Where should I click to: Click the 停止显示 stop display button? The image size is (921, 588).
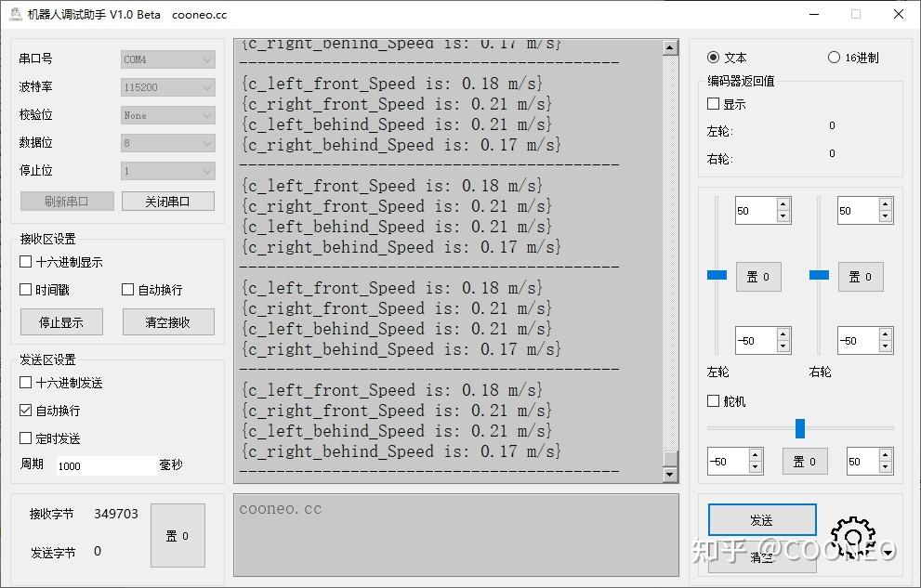click(x=60, y=322)
